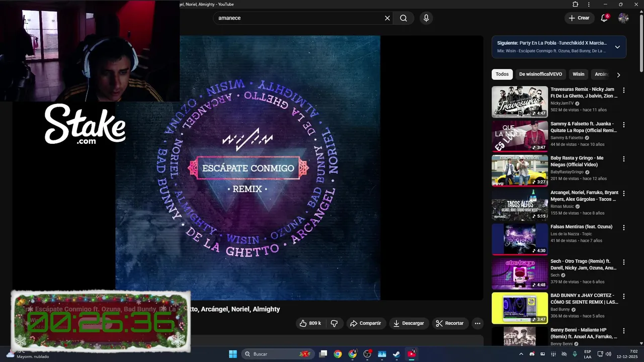Open options for Cómo Se Siente Remix video
Image resolution: width=644 pixels, height=362 pixels.
(624, 296)
